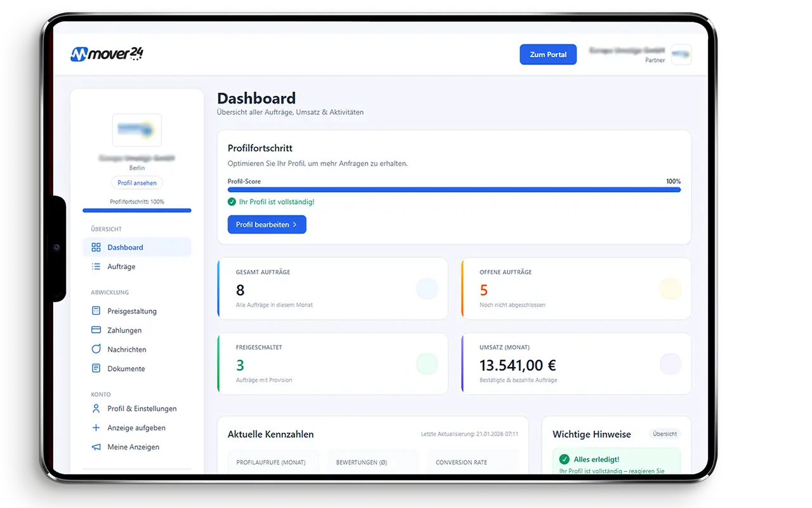Open the Dashboard entry in the sidebar

coord(125,247)
